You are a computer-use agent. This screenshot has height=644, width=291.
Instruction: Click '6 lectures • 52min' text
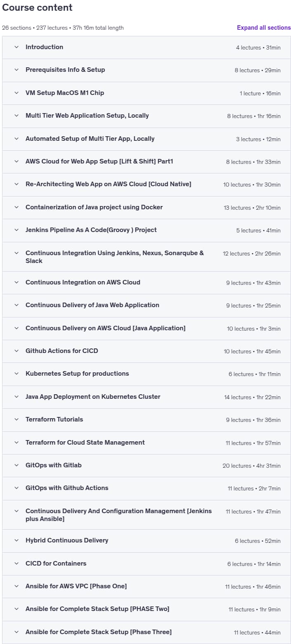258,541
